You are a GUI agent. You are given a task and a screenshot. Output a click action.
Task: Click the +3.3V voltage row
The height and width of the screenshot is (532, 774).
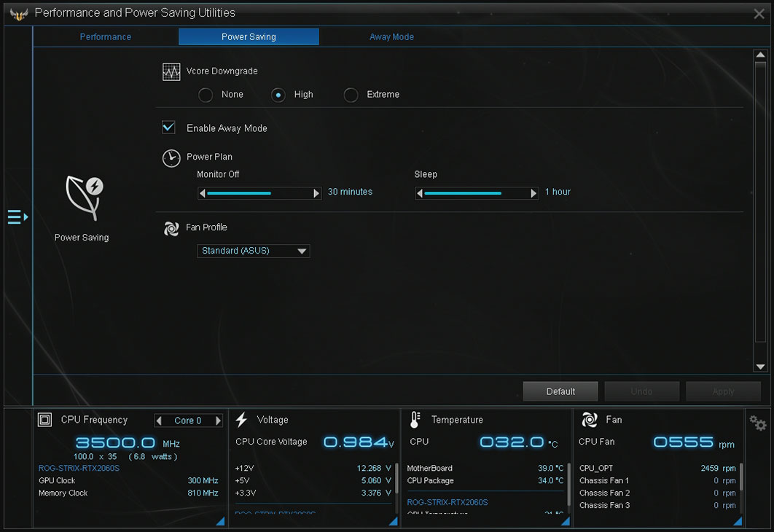[x=313, y=493]
